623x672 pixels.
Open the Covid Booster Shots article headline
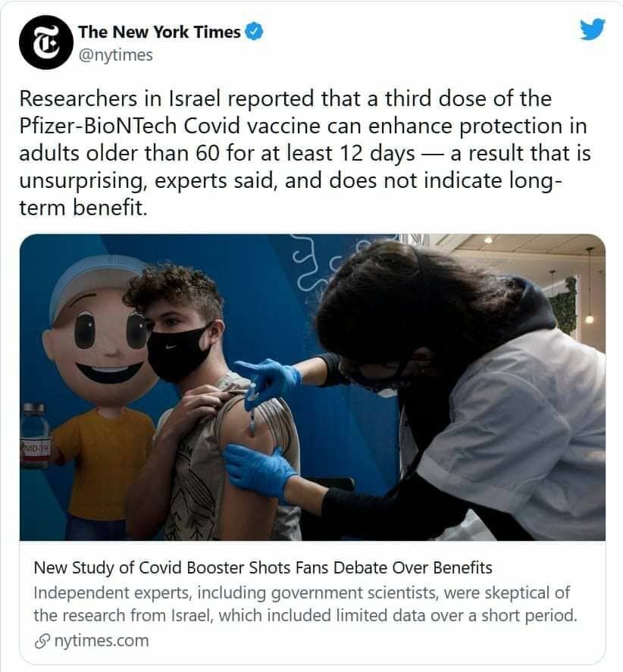tap(263, 567)
